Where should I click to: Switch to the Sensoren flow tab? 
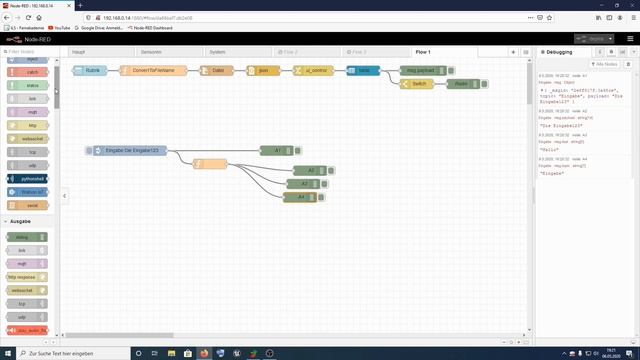169,52
